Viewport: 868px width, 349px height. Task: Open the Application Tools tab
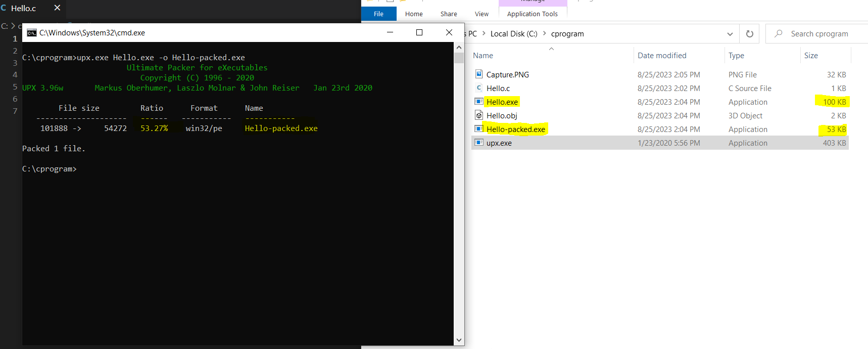pyautogui.click(x=532, y=14)
